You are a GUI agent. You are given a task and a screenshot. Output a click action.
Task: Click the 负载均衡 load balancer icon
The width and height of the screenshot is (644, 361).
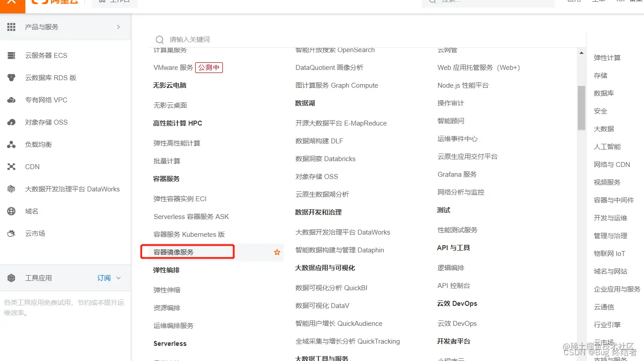[11, 145]
